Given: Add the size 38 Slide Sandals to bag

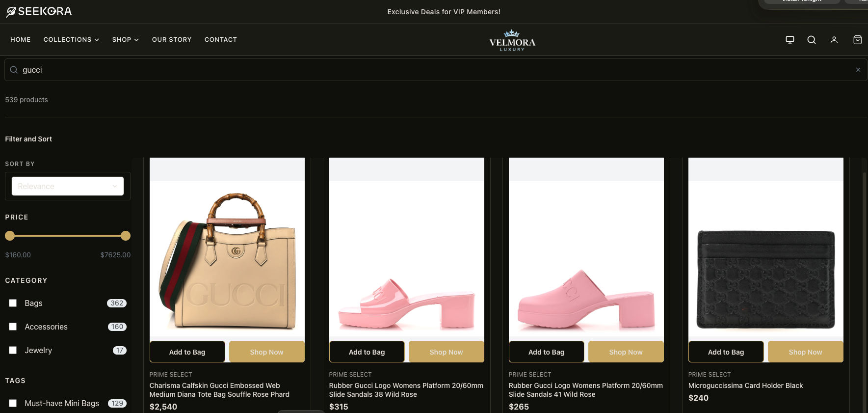Looking at the screenshot, I should pyautogui.click(x=367, y=352).
